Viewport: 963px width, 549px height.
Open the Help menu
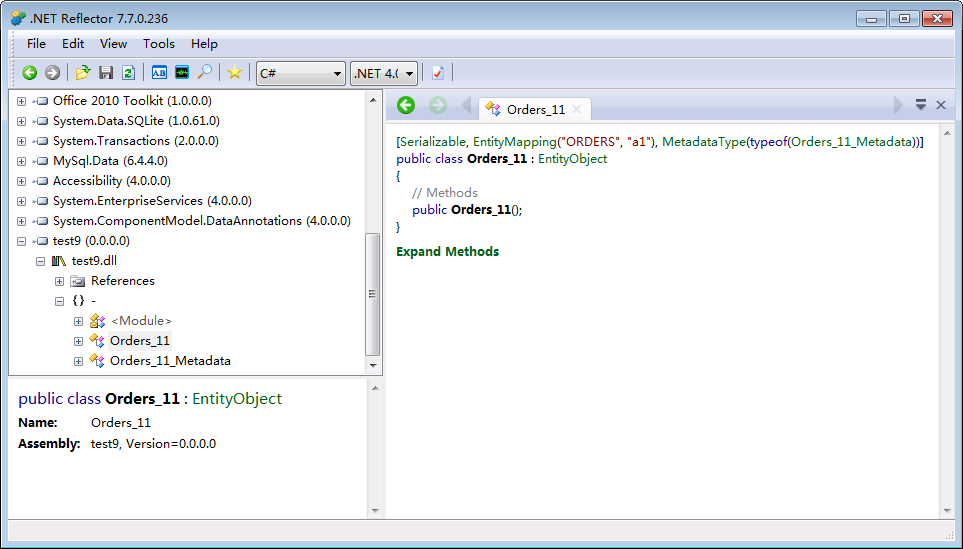(204, 44)
